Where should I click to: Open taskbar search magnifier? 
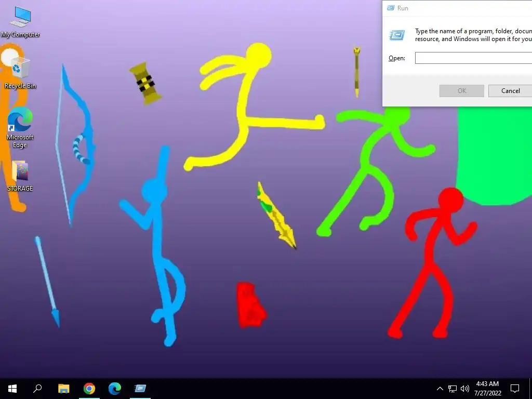(x=37, y=388)
